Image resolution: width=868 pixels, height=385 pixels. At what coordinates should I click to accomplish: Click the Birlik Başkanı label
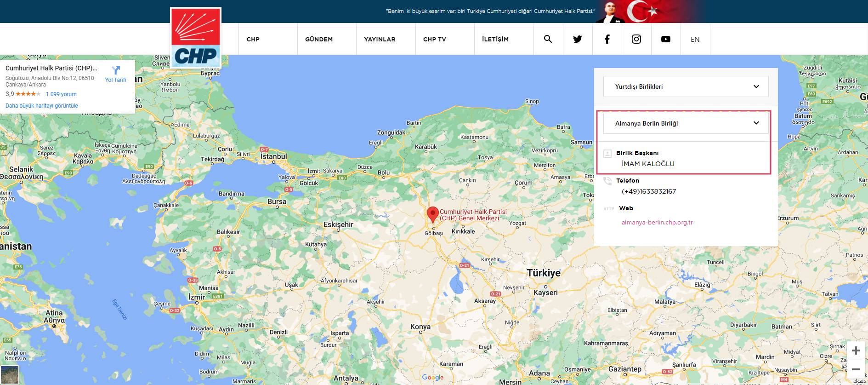pyautogui.click(x=637, y=153)
